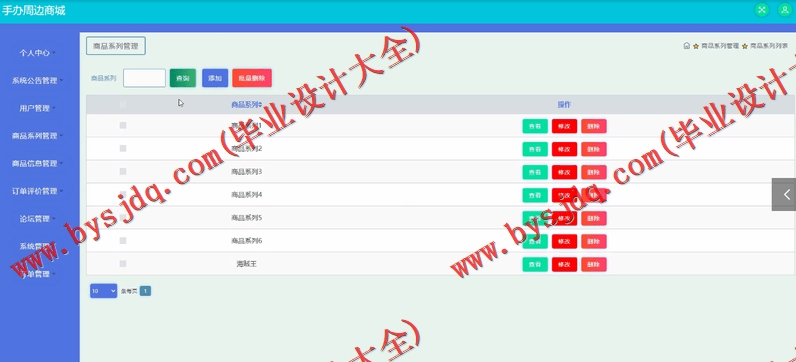The width and height of the screenshot is (796, 362).
Task: Open 订单管理, the last sidebar item
Action: pos(38,274)
